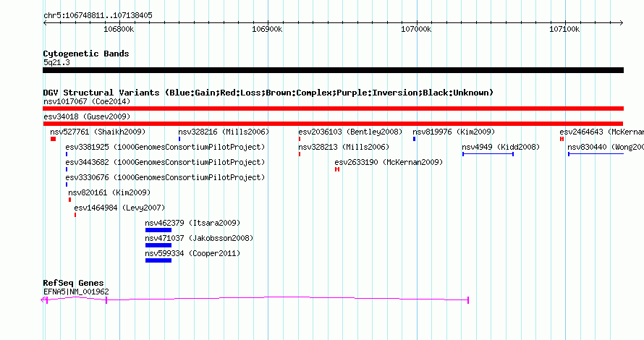644x340 pixels.
Task: Click the red glyph under esv2633190
Action: pos(337,169)
